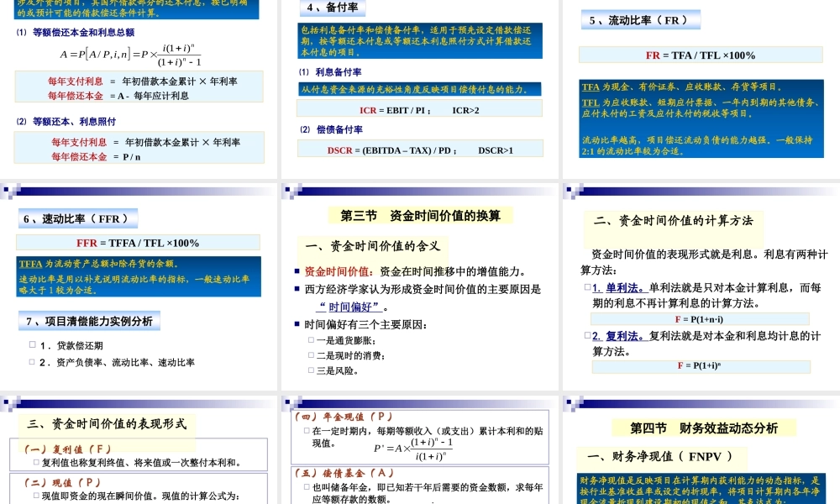Open the underlined 'TFL' link in blue box
Viewport: 840px width, 504px height.
tap(591, 102)
